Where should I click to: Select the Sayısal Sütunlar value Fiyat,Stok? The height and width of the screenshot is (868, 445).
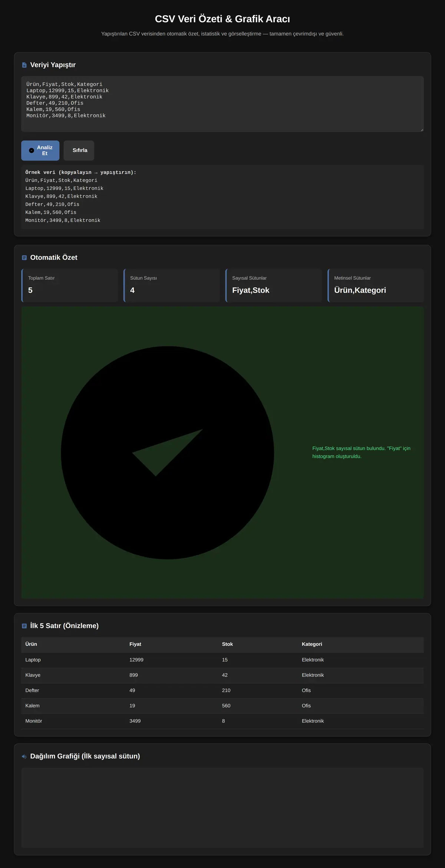(251, 290)
